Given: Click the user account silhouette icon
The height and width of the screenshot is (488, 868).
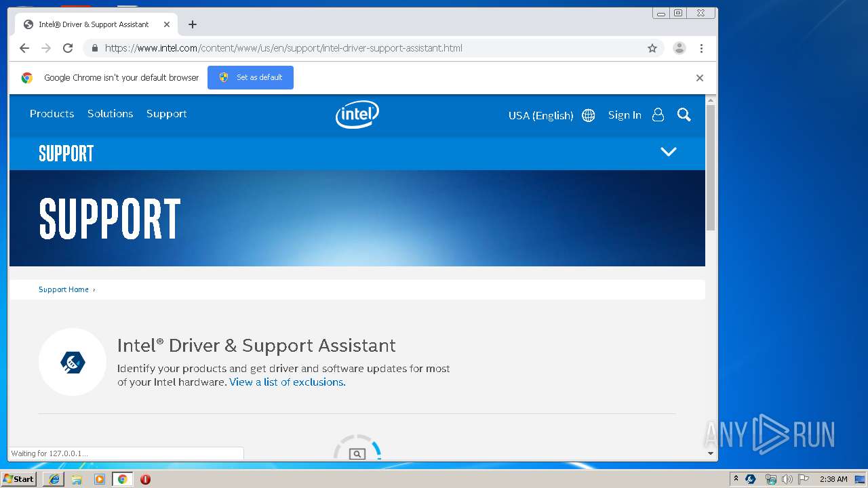Looking at the screenshot, I should pos(658,115).
